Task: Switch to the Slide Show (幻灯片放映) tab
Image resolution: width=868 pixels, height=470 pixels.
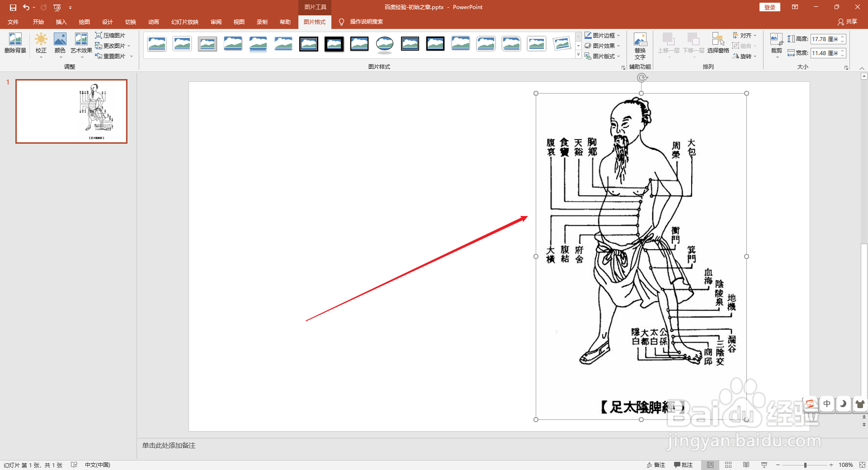Action: (x=184, y=22)
